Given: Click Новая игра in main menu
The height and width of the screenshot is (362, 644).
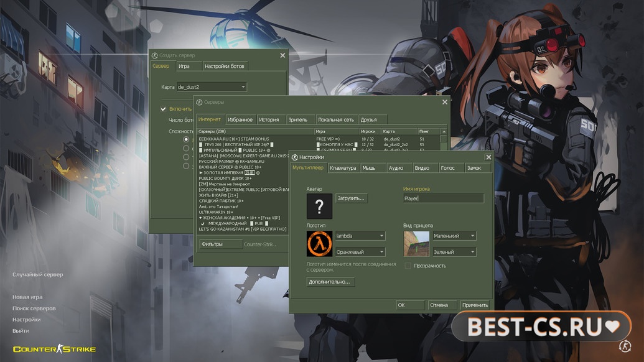Looking at the screenshot, I should pyautogui.click(x=27, y=297).
